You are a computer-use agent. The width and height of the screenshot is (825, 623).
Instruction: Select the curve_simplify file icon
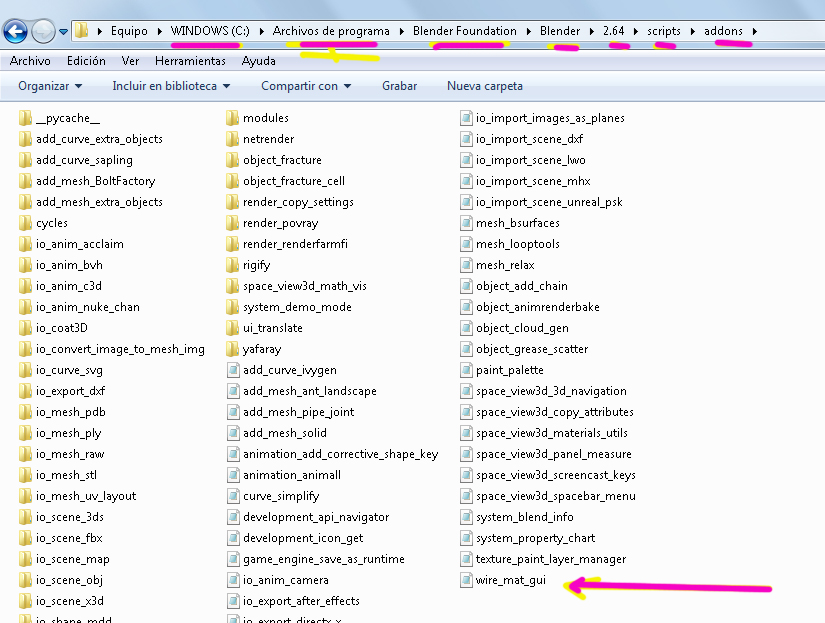click(233, 496)
